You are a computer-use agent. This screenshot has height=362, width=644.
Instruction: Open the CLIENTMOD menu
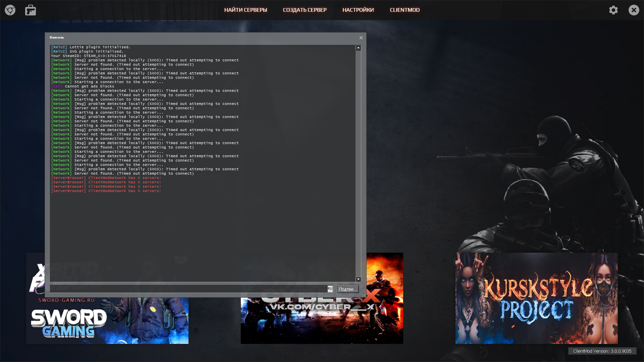pyautogui.click(x=405, y=10)
